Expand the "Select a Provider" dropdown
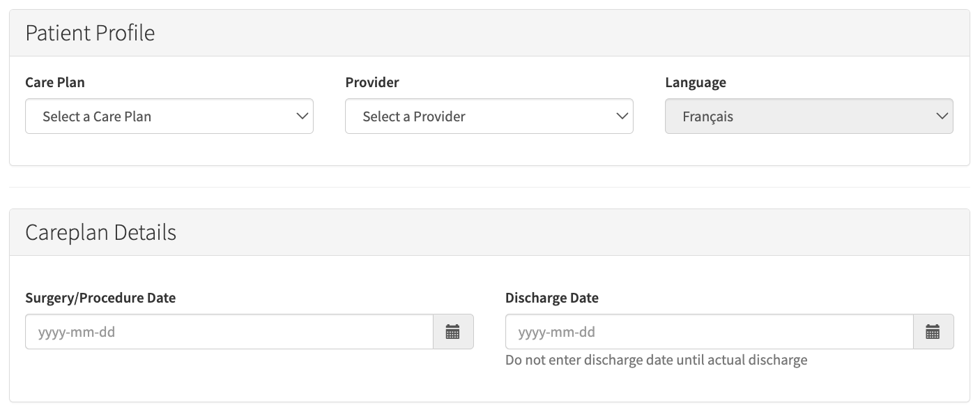The width and height of the screenshot is (980, 410). pyautogui.click(x=489, y=116)
